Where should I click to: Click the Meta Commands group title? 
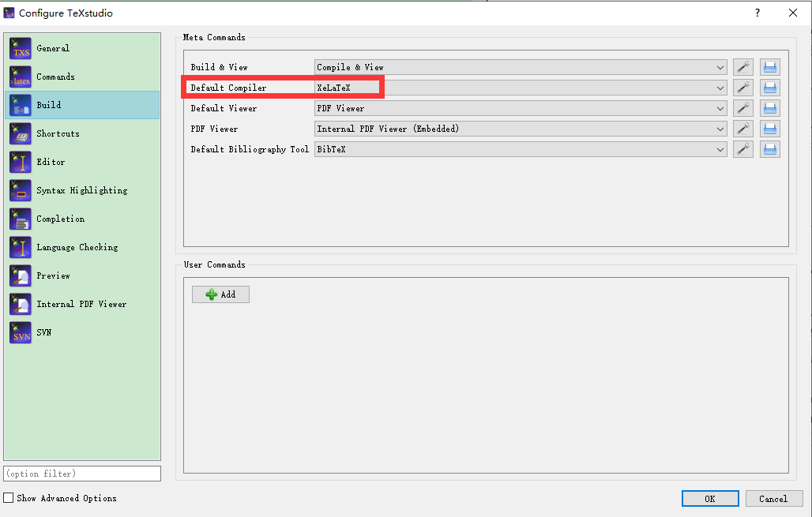point(214,37)
